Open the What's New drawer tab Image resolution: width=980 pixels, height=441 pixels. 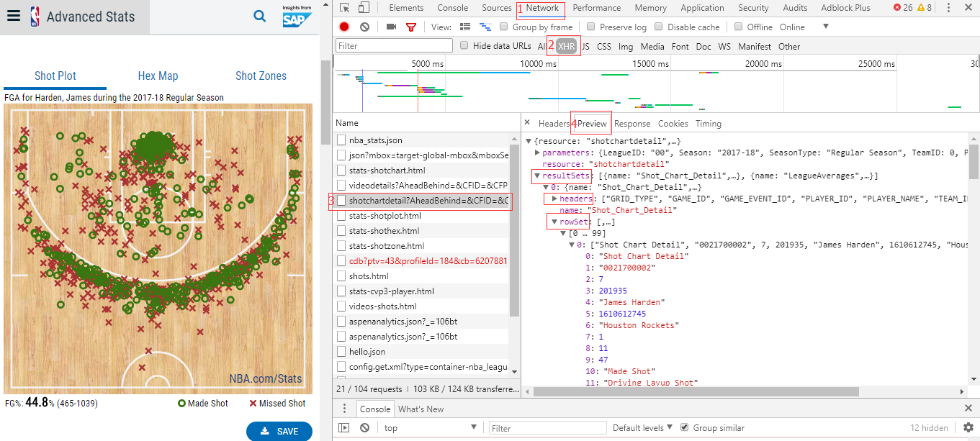click(x=421, y=409)
